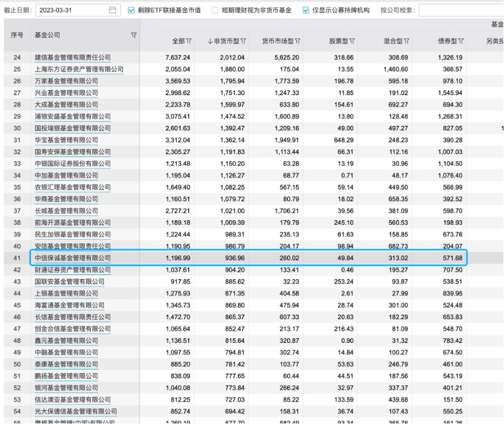This screenshot has height=424, width=504.
Task: Sort by 全部 column header
Action: [178, 41]
